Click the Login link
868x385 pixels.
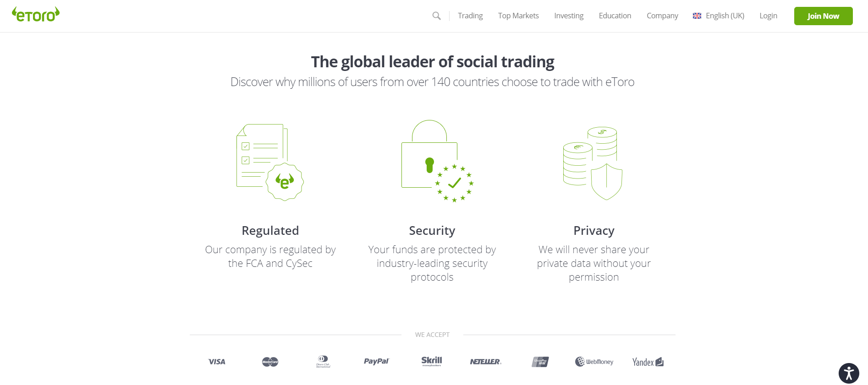[768, 16]
